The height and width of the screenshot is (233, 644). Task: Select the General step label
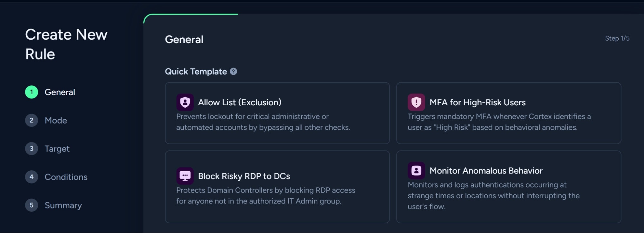[x=60, y=92]
